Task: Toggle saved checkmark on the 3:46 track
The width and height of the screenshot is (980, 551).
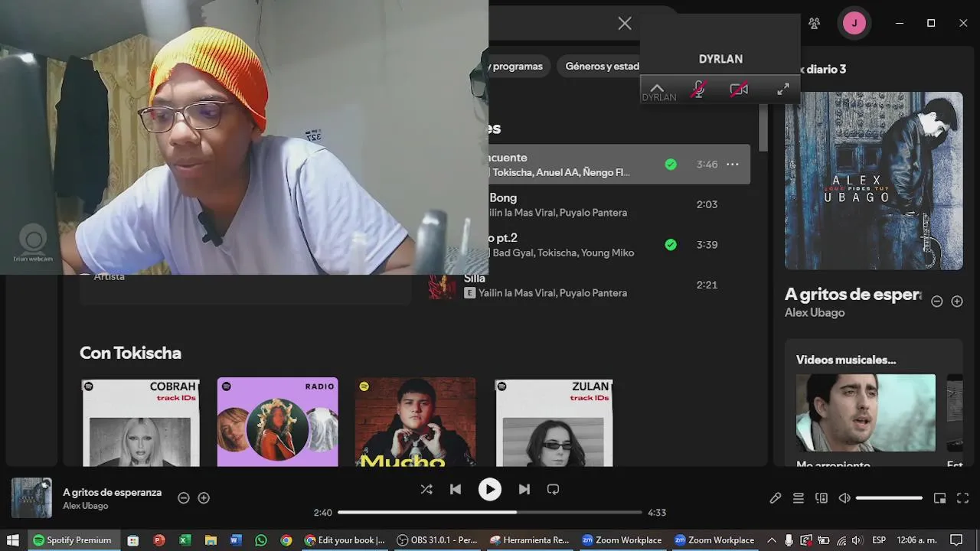Action: 671,164
